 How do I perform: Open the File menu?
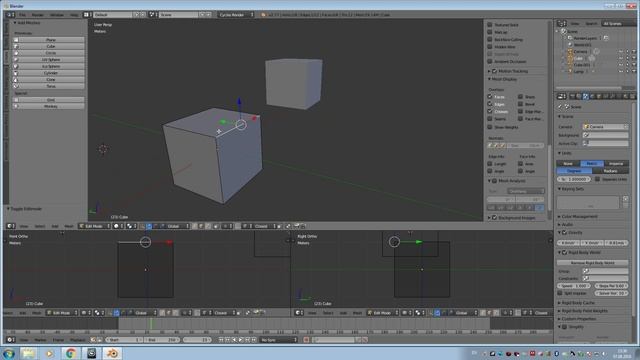coord(22,15)
